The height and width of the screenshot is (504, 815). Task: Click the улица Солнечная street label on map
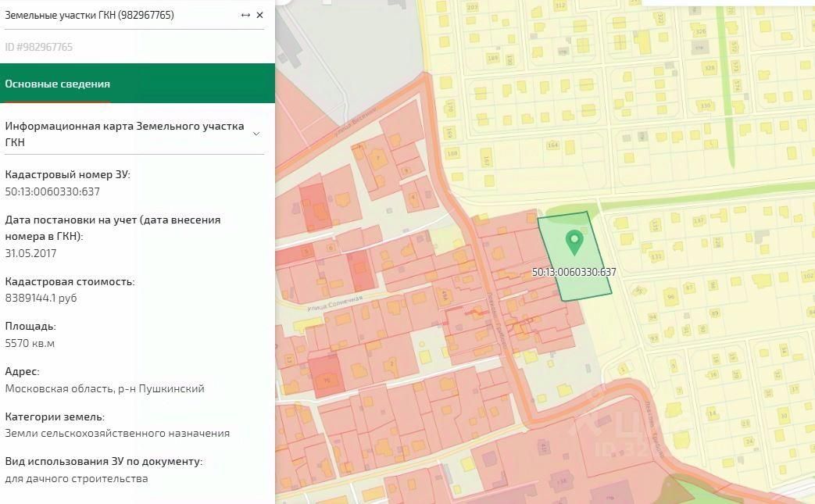tap(334, 303)
